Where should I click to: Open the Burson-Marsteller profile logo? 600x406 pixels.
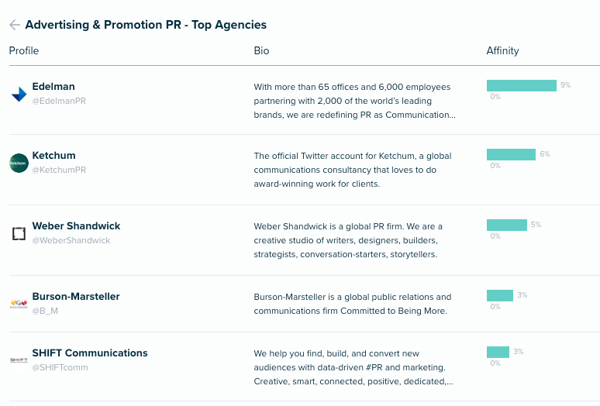pos(19,304)
